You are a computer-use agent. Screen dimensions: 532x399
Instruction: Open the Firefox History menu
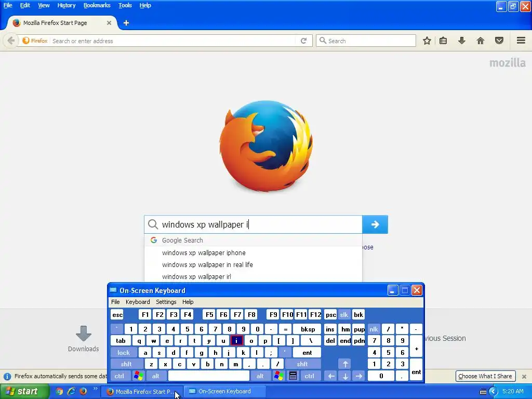coord(66,5)
